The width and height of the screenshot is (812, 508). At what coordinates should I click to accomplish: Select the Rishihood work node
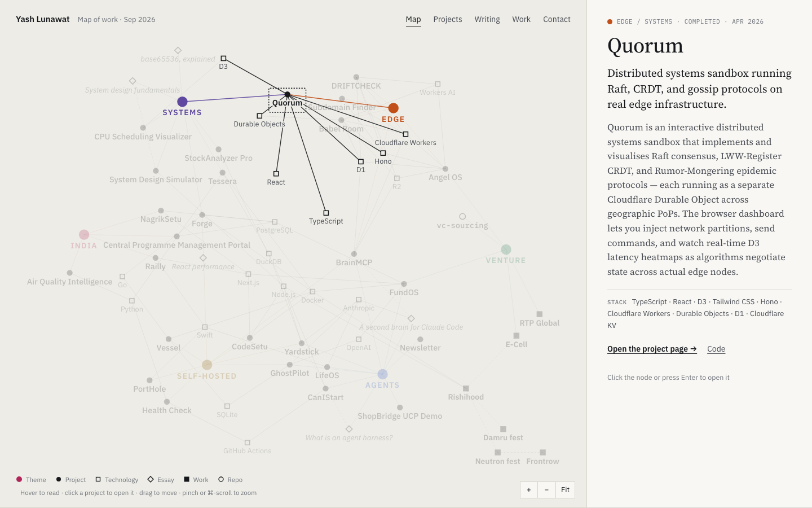(466, 388)
